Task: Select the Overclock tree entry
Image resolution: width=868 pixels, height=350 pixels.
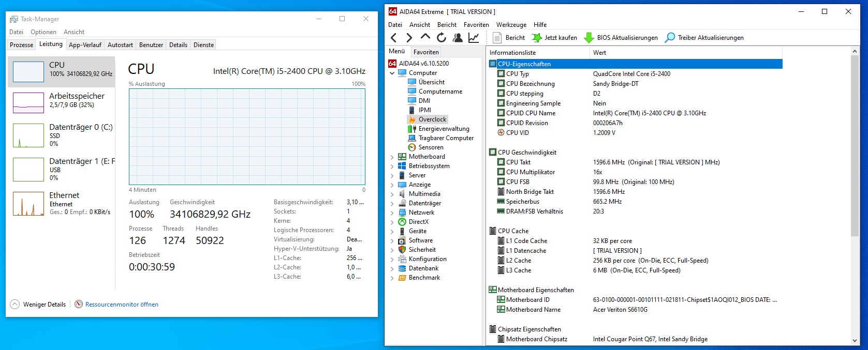Action: tap(428, 119)
